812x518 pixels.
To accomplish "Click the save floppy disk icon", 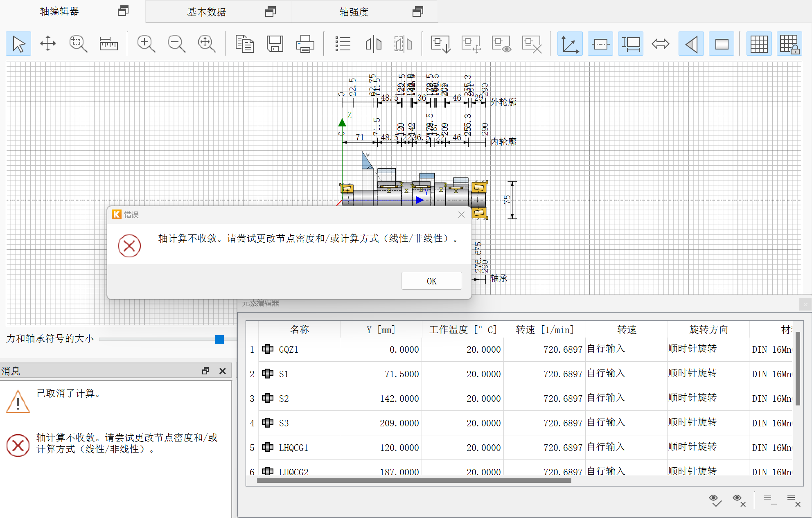I will [x=275, y=44].
